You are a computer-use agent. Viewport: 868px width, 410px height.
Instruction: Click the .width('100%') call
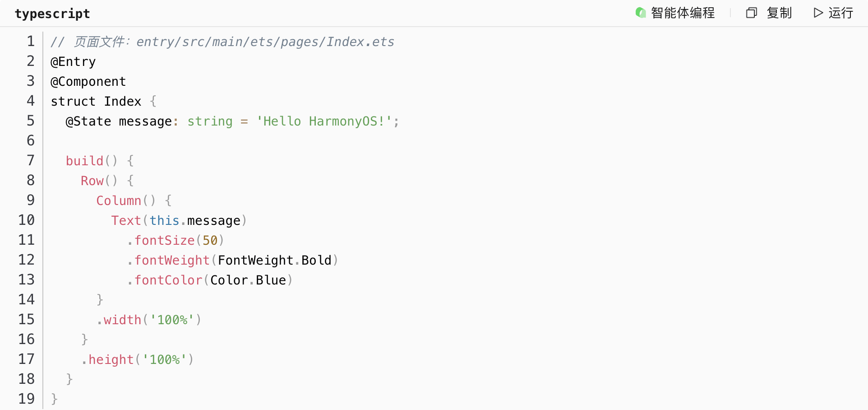pos(149,320)
